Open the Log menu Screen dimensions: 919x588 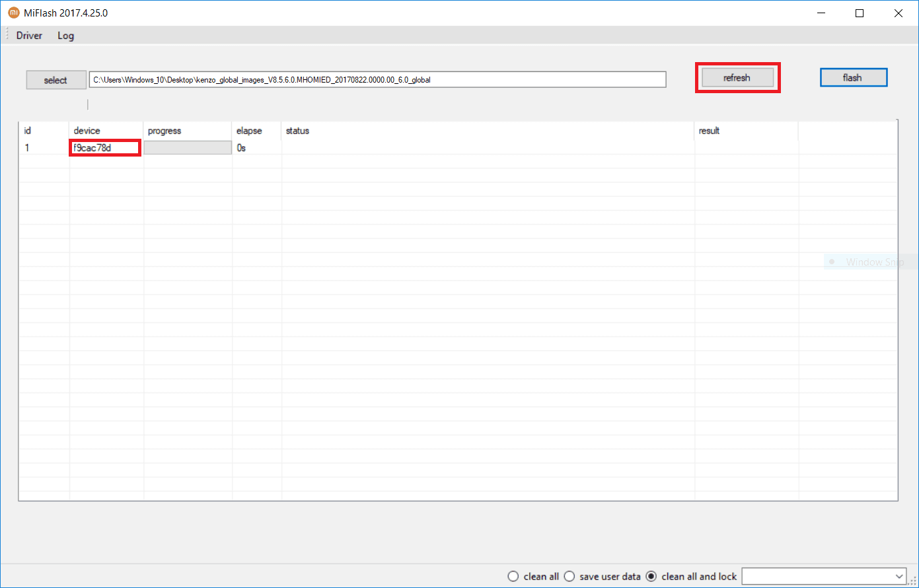pyautogui.click(x=65, y=36)
